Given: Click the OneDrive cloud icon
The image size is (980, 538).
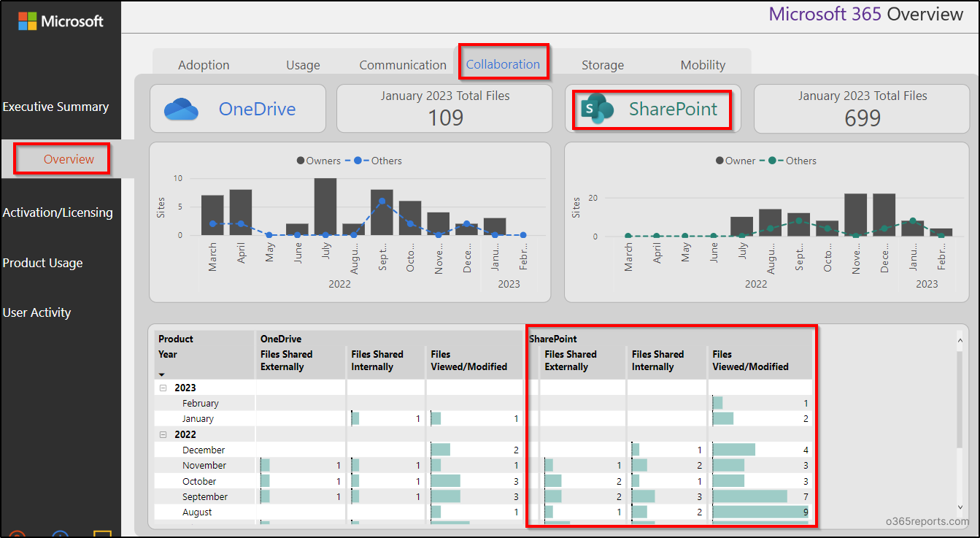Looking at the screenshot, I should click(182, 109).
